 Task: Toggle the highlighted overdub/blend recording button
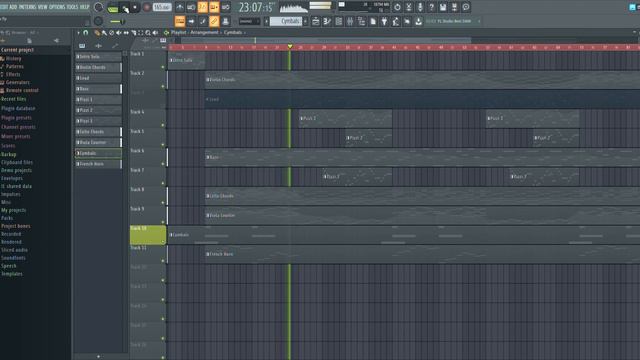pyautogui.click(x=214, y=7)
